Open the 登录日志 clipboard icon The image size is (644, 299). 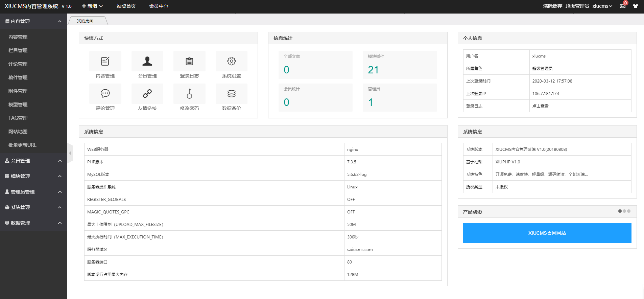pos(189,61)
